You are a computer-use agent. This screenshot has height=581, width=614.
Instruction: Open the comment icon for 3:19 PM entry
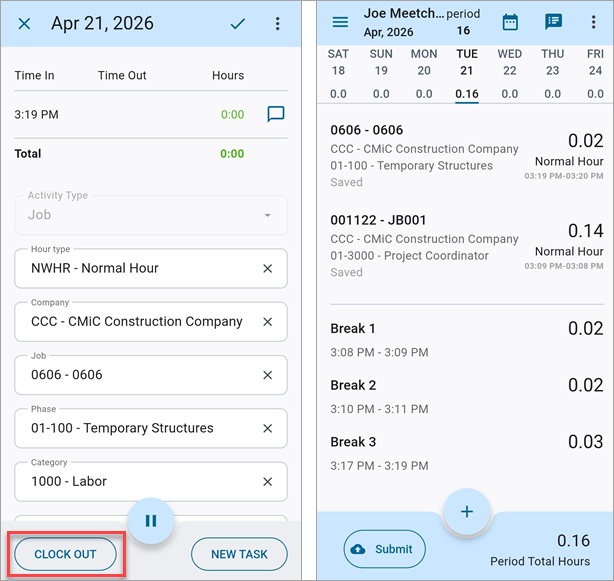click(276, 114)
